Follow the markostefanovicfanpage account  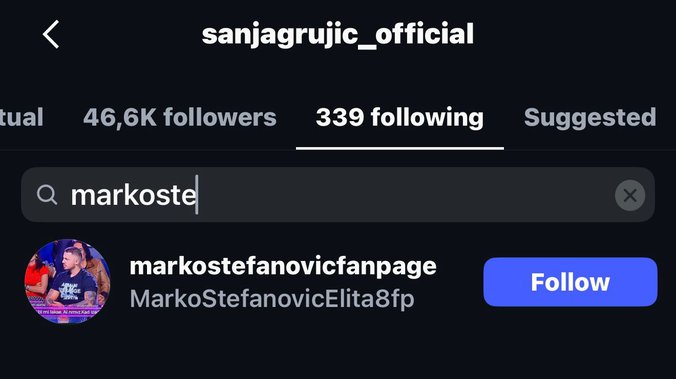[x=570, y=282]
